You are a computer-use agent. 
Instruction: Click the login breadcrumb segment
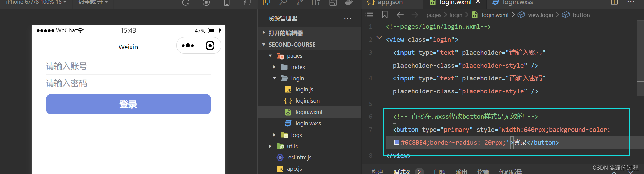(x=456, y=15)
